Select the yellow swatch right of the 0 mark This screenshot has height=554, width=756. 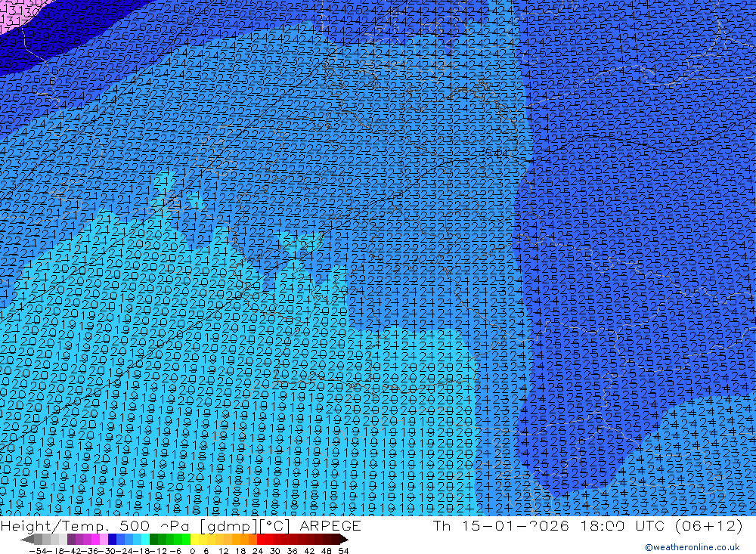pyautogui.click(x=195, y=540)
